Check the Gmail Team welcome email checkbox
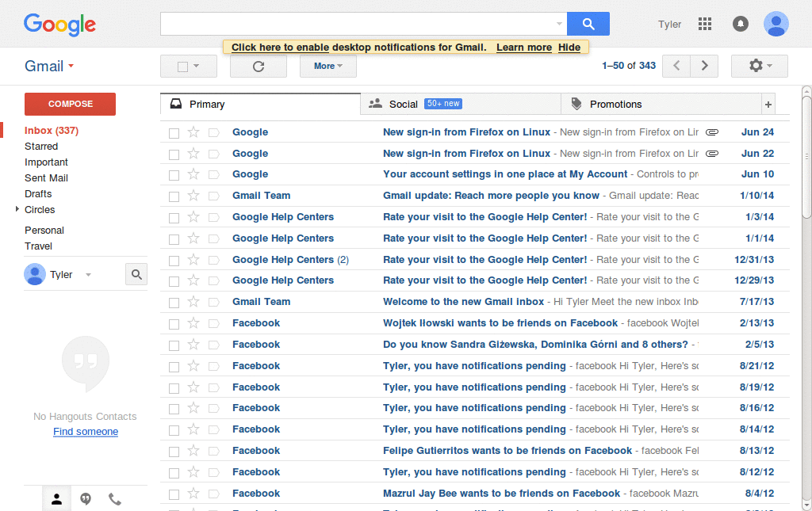 [174, 301]
